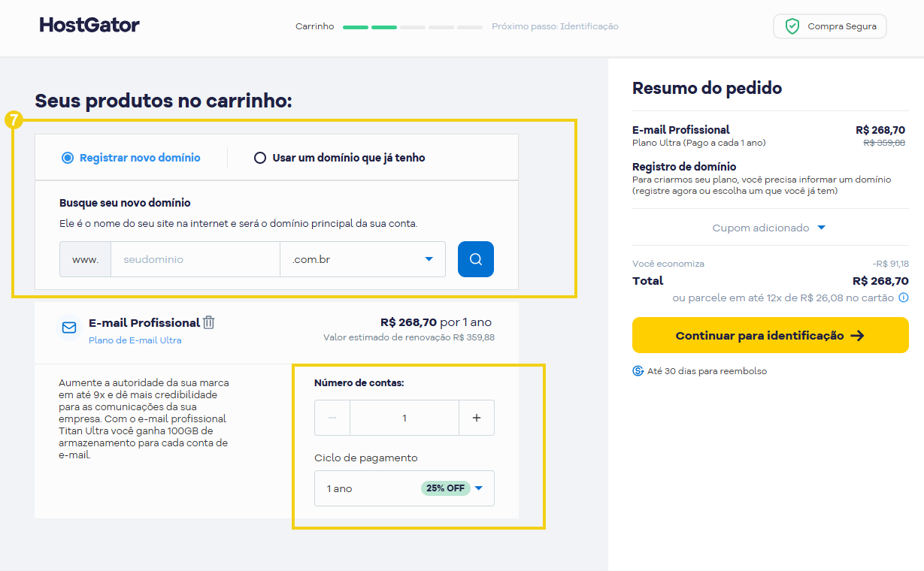This screenshot has width=924, height=571.
Task: Click the refund coin icon
Action: (638, 371)
